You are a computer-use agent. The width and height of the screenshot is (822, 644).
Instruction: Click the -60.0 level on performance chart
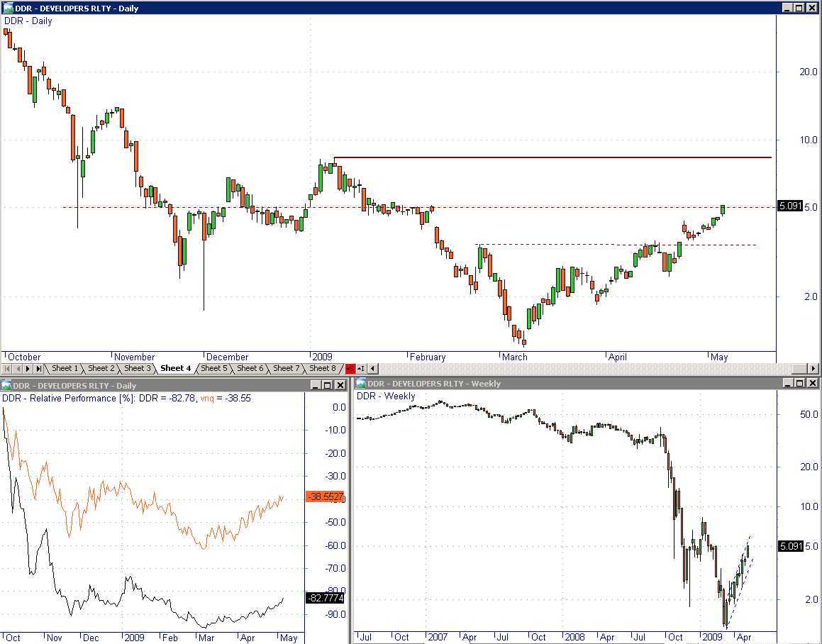335,545
